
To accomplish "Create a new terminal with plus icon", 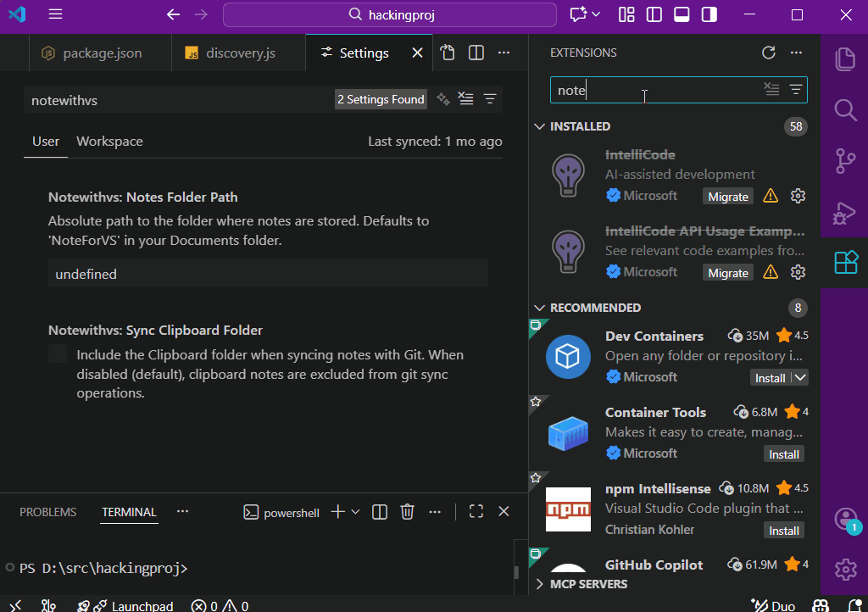I will coord(337,512).
